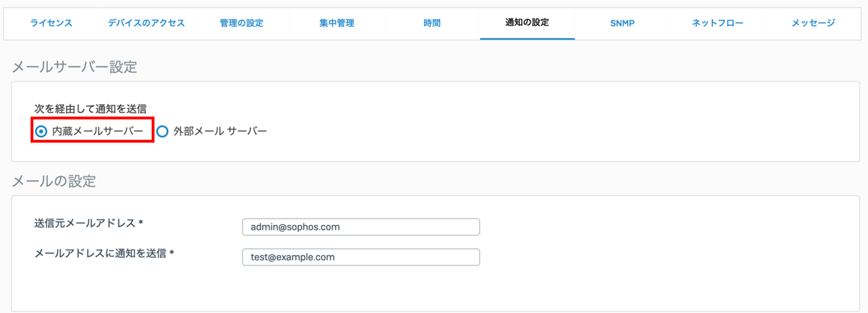
Task: Click the 内蔵メールサーバー option label text
Action: pos(97,131)
